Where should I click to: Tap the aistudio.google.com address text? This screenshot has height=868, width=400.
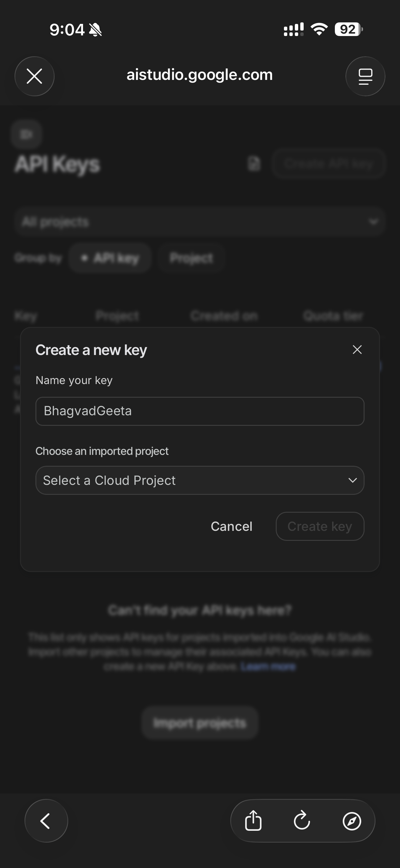tap(200, 75)
